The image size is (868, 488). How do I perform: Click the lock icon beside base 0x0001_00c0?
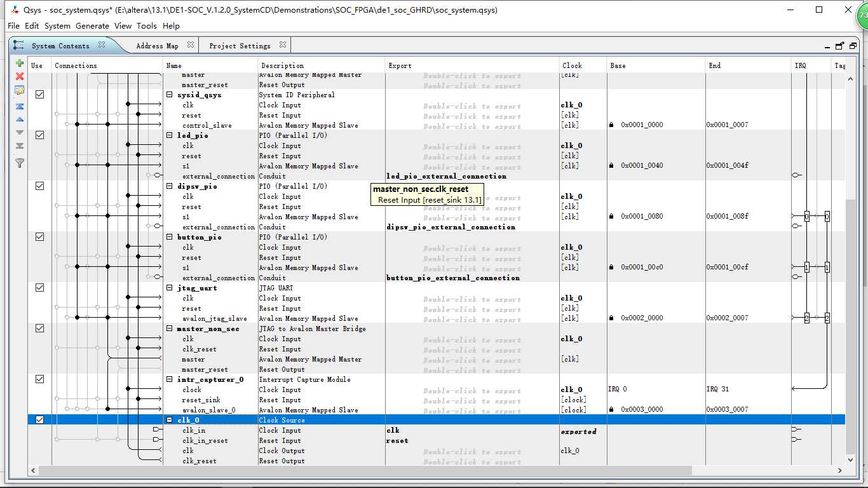(612, 268)
